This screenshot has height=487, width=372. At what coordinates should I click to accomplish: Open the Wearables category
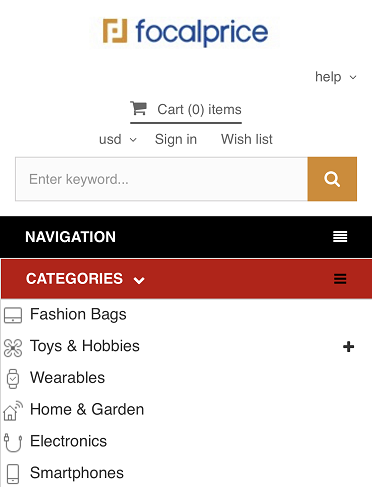click(67, 378)
